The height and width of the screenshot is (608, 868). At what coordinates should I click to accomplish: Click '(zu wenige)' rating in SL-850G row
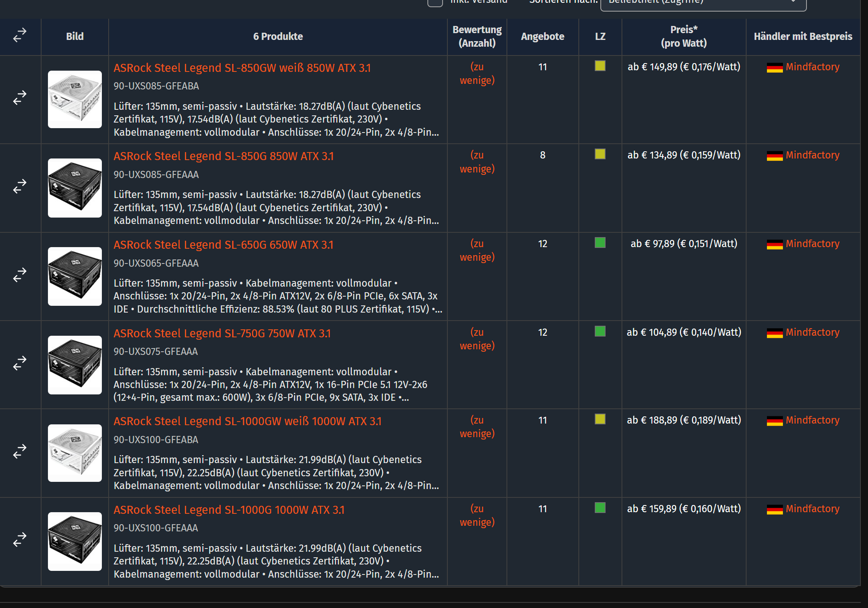(477, 162)
